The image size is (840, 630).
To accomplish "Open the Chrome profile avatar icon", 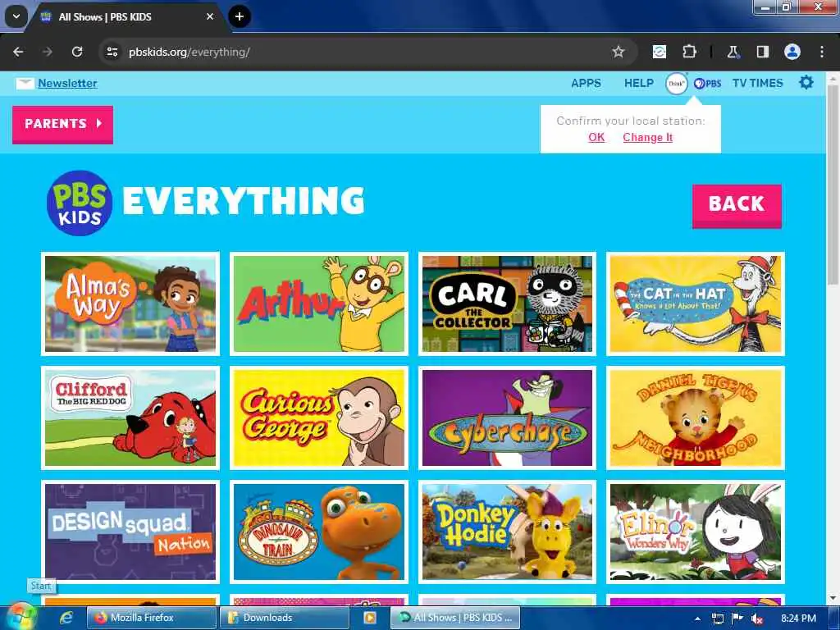I will 792,52.
